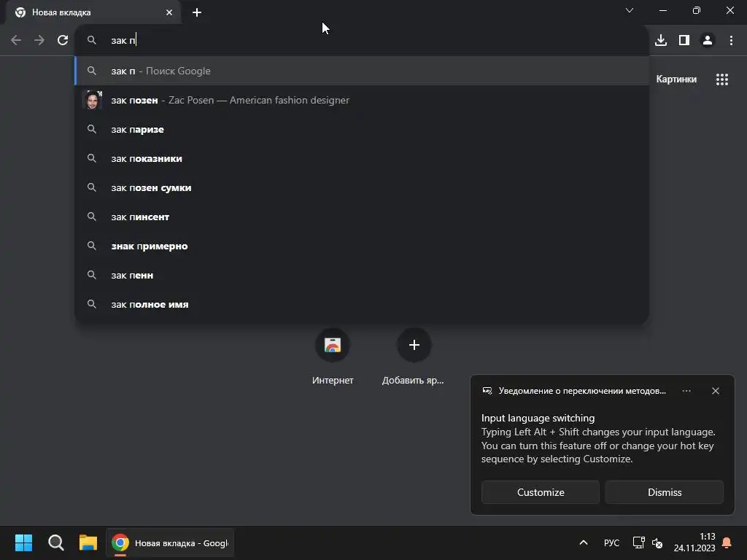Choose suggestion зак паризе
The image size is (747, 560).
coord(362,129)
